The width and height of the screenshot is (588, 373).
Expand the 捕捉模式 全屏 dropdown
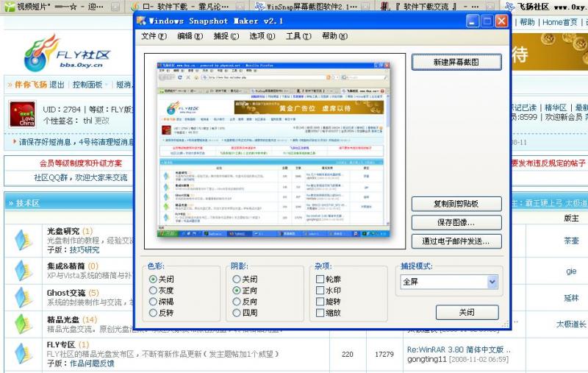(x=492, y=282)
